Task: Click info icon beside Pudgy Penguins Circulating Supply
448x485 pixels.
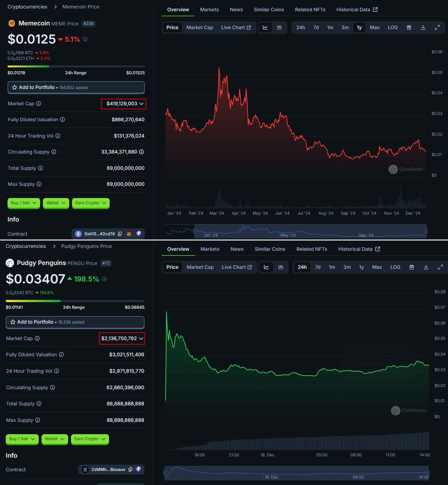Action: pyautogui.click(x=52, y=388)
